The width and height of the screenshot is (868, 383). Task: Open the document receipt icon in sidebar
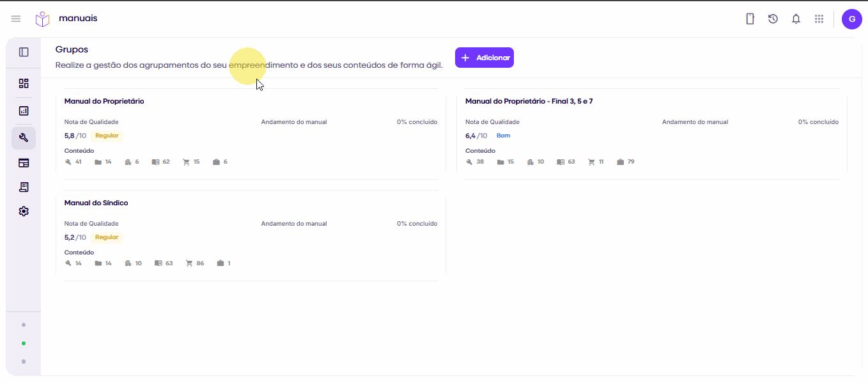coord(24,187)
